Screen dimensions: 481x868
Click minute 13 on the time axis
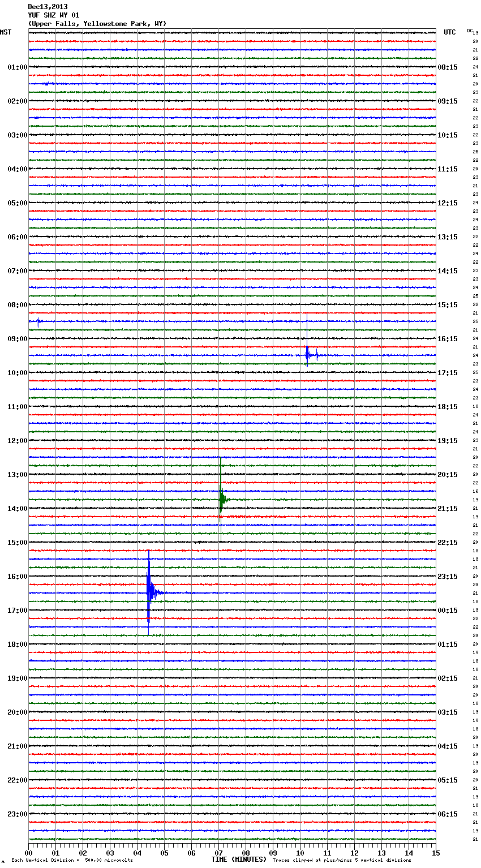click(381, 853)
